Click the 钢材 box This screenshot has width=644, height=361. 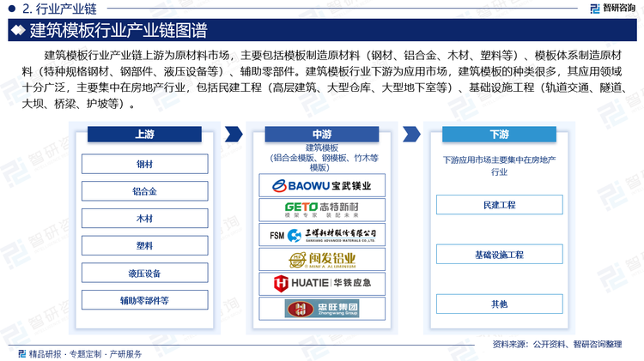click(x=144, y=164)
